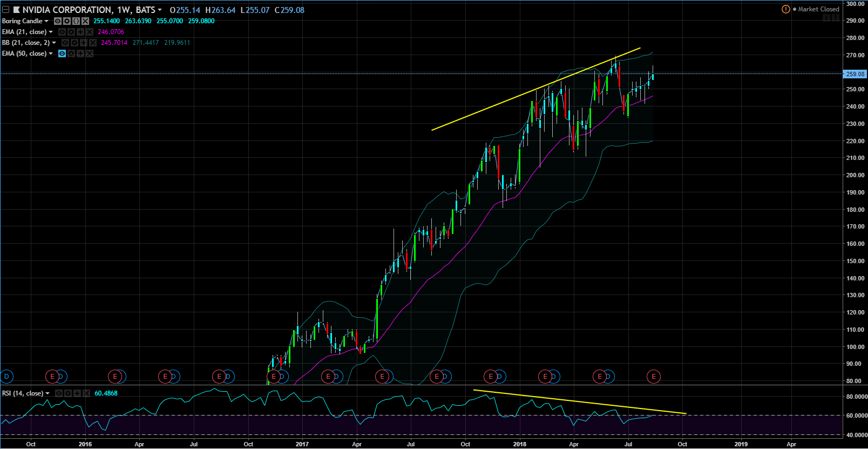Expand the RSI (14, close) dropdown arrow
This screenshot has width=868, height=449.
point(48,393)
